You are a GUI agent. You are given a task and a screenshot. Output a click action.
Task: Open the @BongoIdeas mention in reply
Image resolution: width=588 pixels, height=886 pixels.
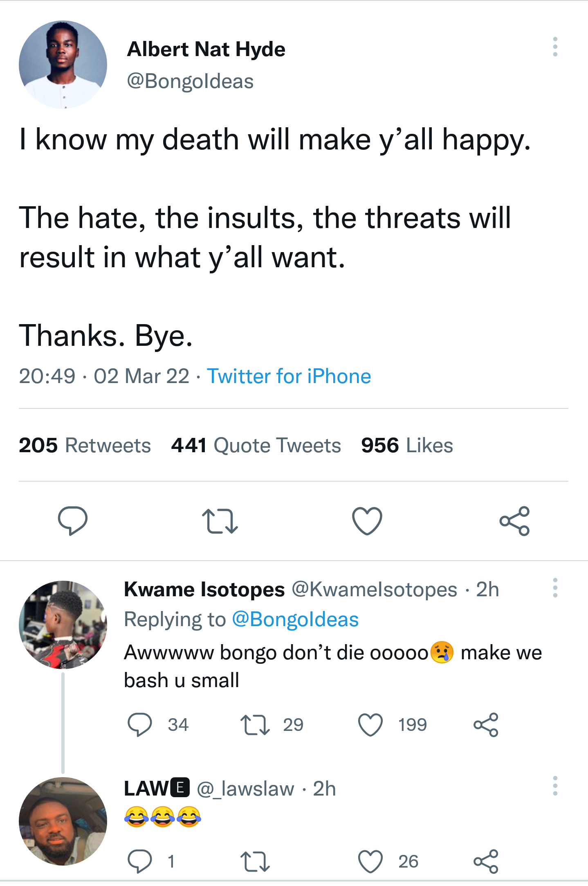[295, 619]
